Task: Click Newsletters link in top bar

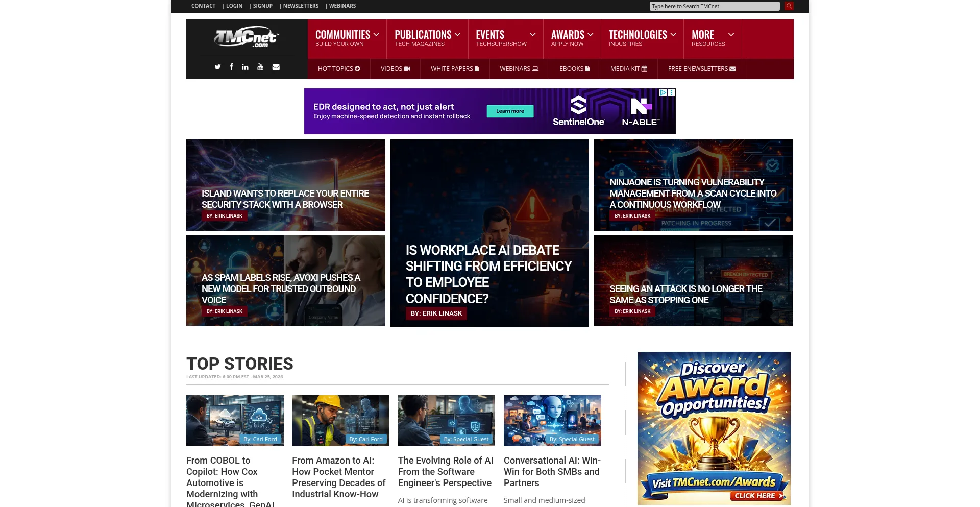Action: click(x=301, y=6)
